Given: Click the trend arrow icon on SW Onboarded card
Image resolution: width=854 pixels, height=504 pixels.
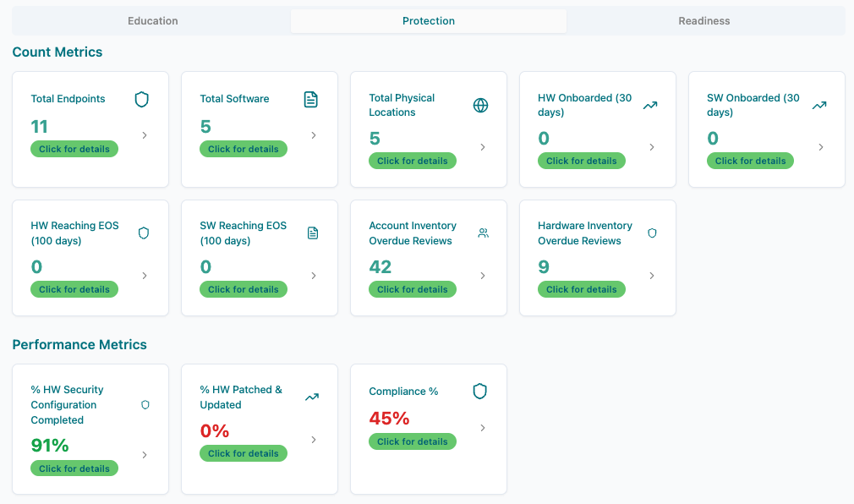Looking at the screenshot, I should tap(818, 106).
